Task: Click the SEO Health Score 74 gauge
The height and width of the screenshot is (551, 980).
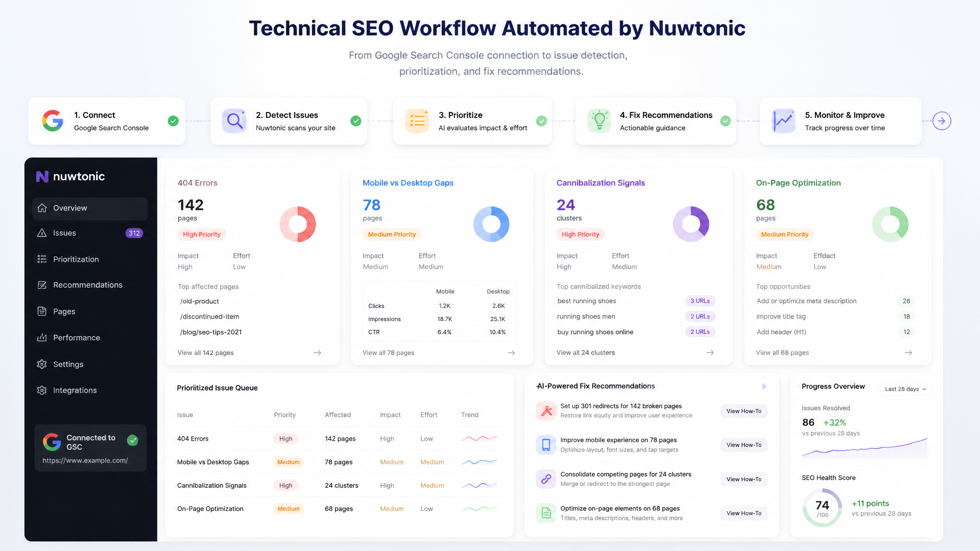Action: 822,508
